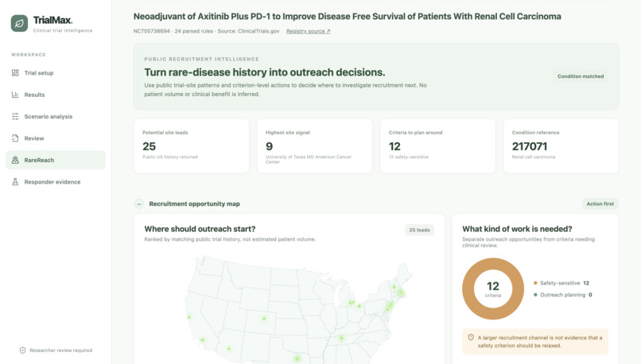Click the Trial setup grid icon
Viewport: 641px width, 364px height.
[x=15, y=72]
